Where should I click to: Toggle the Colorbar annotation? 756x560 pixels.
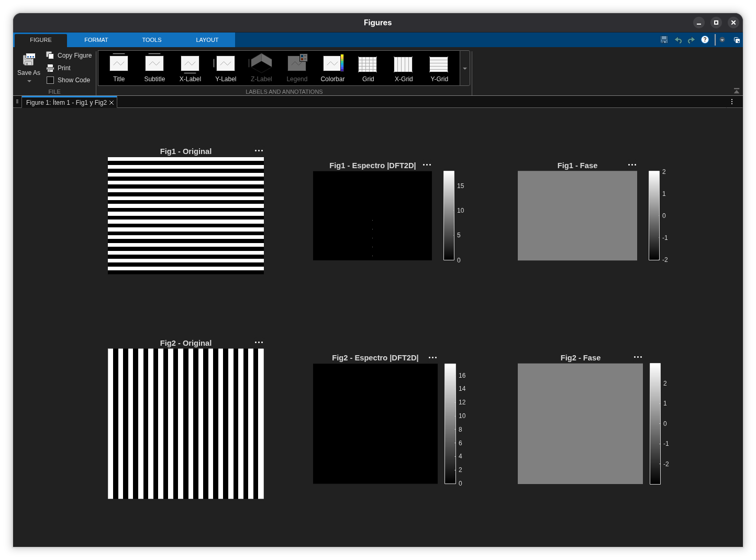[332, 68]
